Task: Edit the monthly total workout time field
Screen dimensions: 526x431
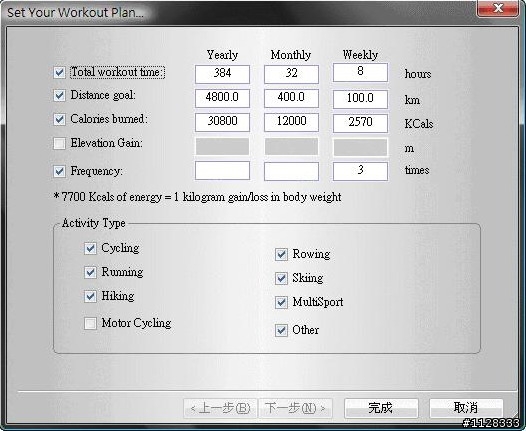Action: click(x=291, y=74)
